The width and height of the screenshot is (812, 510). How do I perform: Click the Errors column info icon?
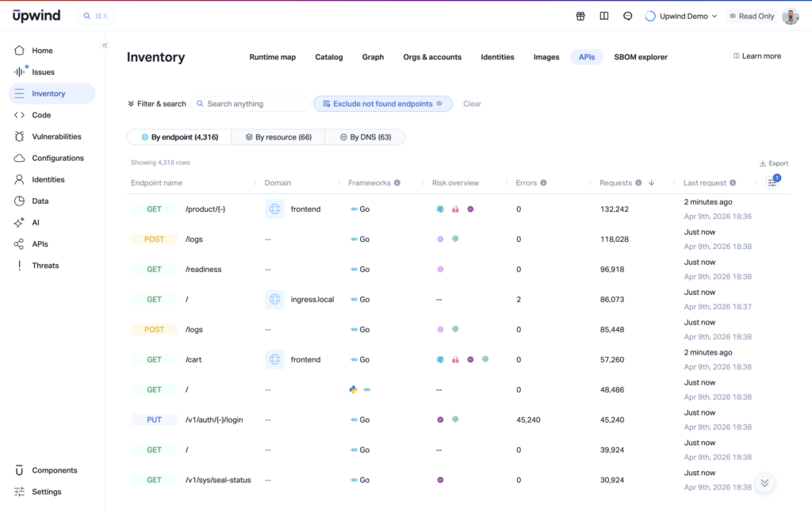(544, 183)
